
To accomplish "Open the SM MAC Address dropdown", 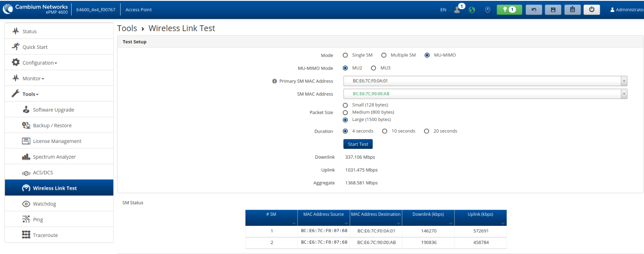I will tap(485, 94).
